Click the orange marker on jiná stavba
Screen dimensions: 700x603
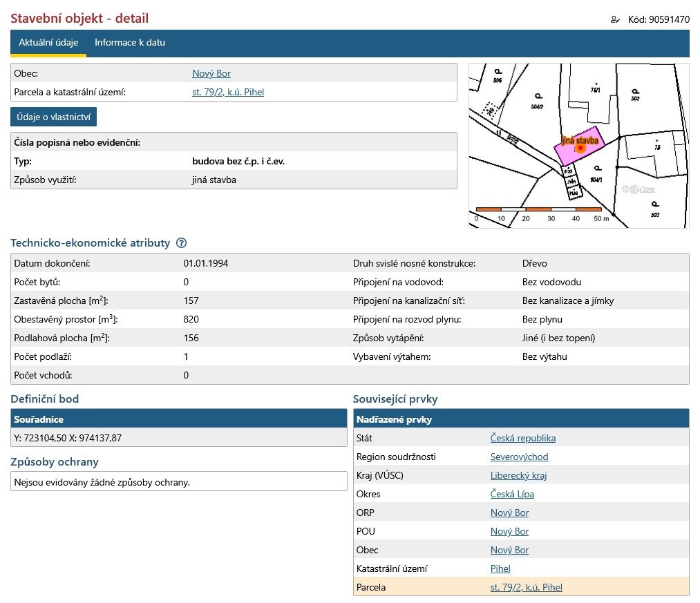click(x=580, y=148)
